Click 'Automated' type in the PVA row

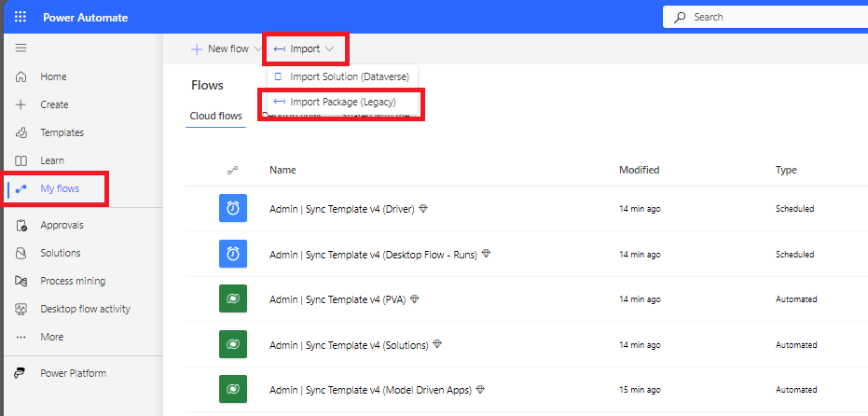coord(796,299)
